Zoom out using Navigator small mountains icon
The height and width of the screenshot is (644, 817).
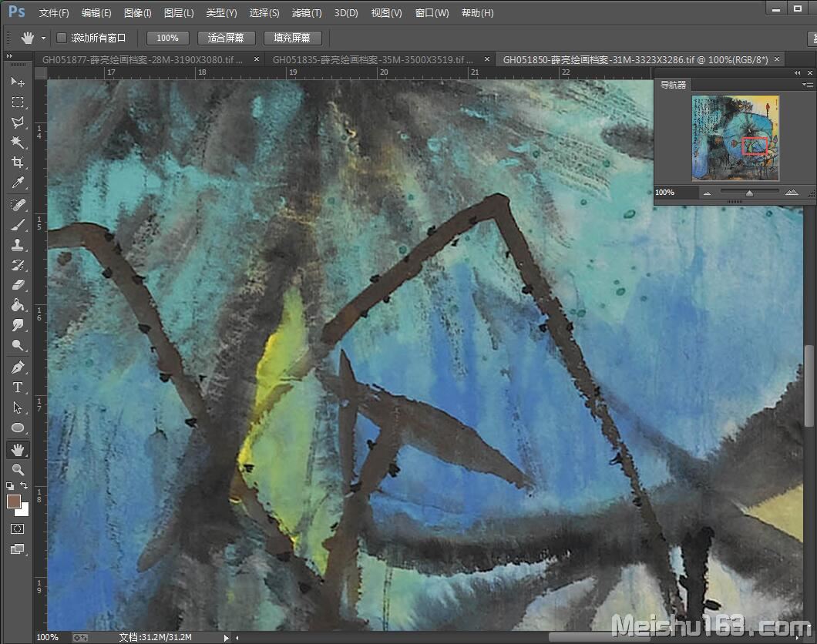tap(707, 193)
